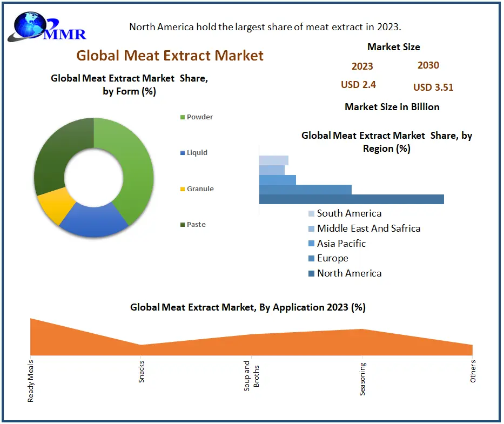Click the USD 3.51 market size value
This screenshot has height=424, width=504.
pyautogui.click(x=433, y=88)
